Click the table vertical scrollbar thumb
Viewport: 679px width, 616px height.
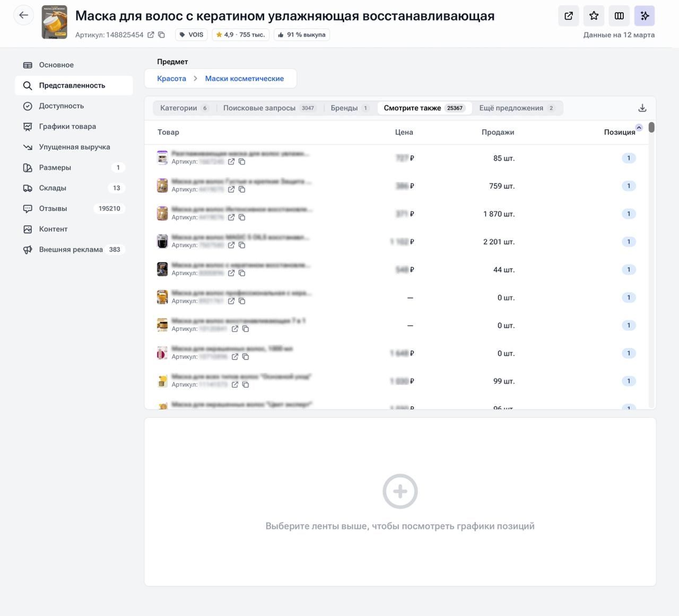click(x=651, y=127)
